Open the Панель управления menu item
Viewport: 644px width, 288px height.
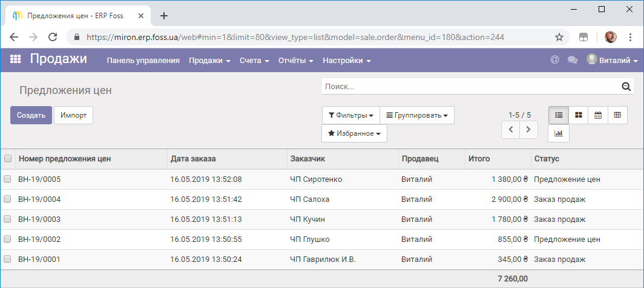click(143, 61)
